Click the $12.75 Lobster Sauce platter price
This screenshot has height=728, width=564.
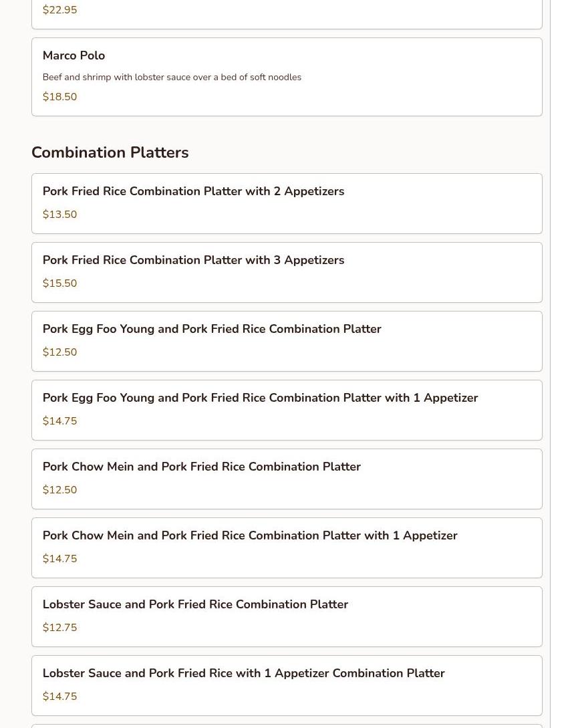tap(59, 628)
